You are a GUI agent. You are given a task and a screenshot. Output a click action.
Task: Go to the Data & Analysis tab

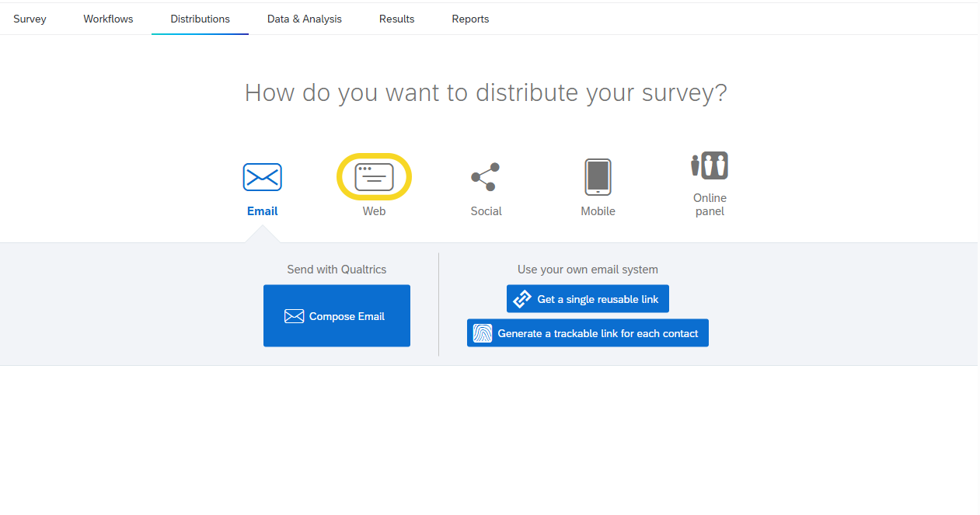[x=304, y=19]
